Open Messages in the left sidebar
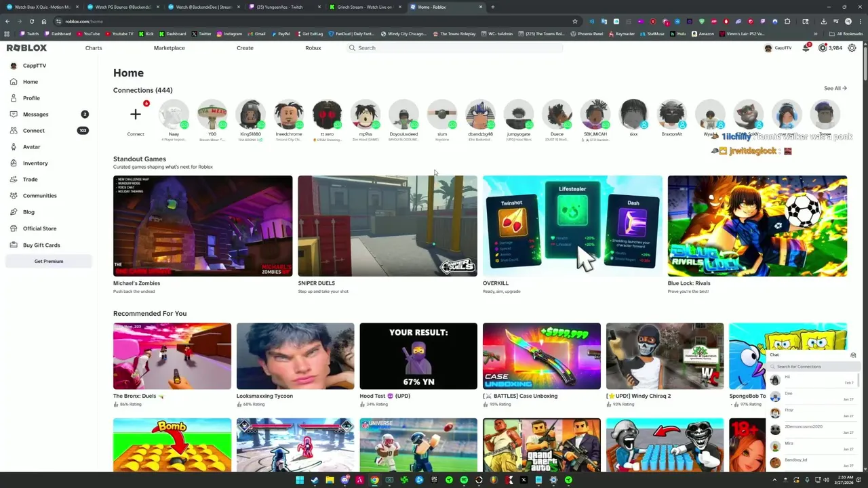 click(35, 115)
